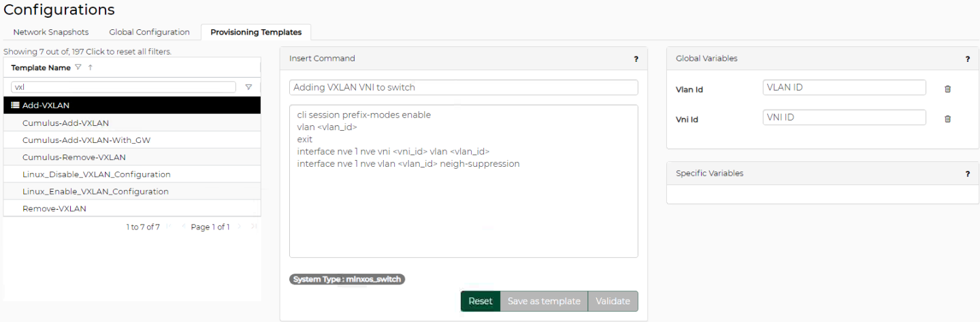The height and width of the screenshot is (322, 980).
Task: Open help for Global Variables panel
Action: coord(967,59)
